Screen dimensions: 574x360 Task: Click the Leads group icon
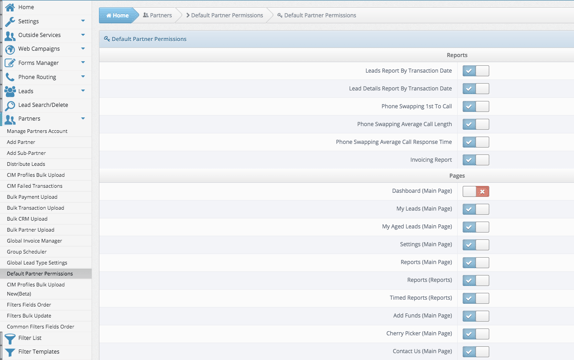tap(10, 91)
